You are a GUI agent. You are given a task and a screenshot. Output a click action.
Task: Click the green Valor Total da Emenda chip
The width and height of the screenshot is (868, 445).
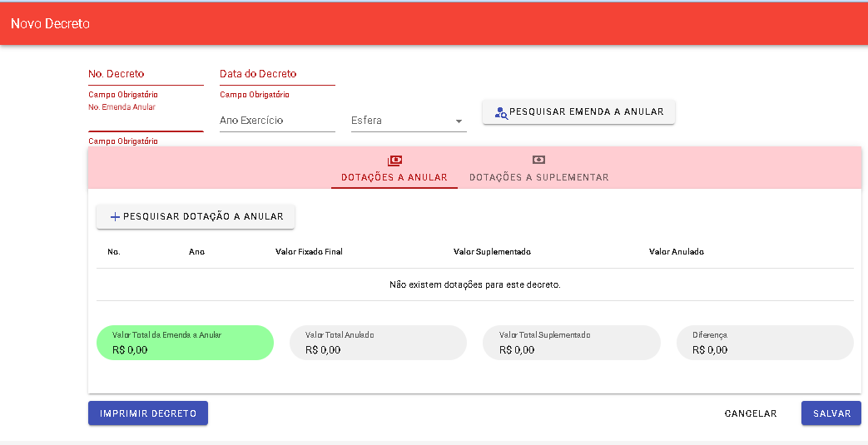pyautogui.click(x=185, y=343)
